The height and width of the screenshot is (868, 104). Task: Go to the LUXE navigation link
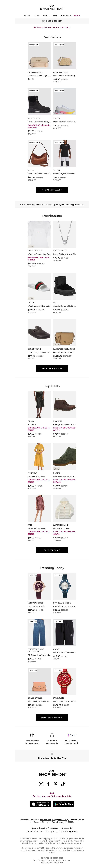[x=37, y=15]
